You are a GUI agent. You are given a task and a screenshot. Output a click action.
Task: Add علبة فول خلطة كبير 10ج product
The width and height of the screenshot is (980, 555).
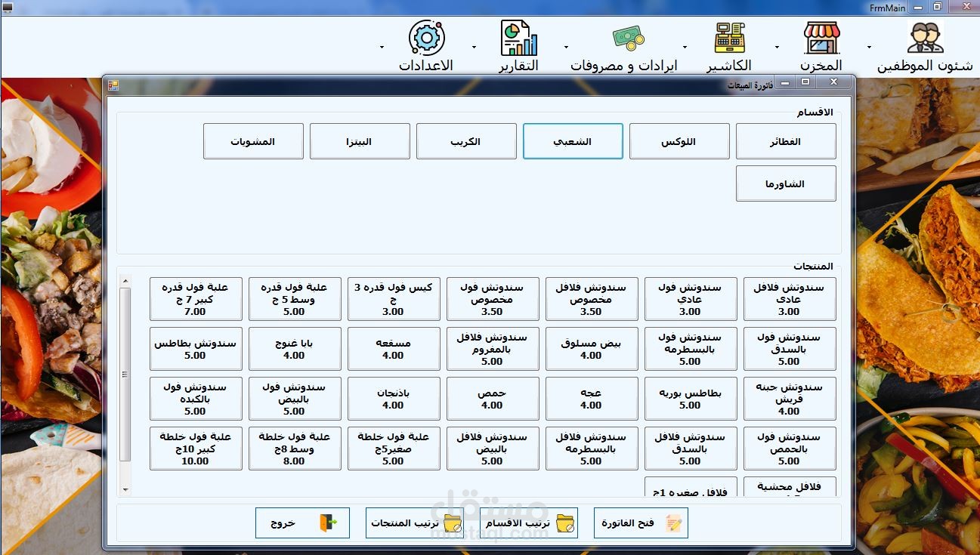click(196, 449)
